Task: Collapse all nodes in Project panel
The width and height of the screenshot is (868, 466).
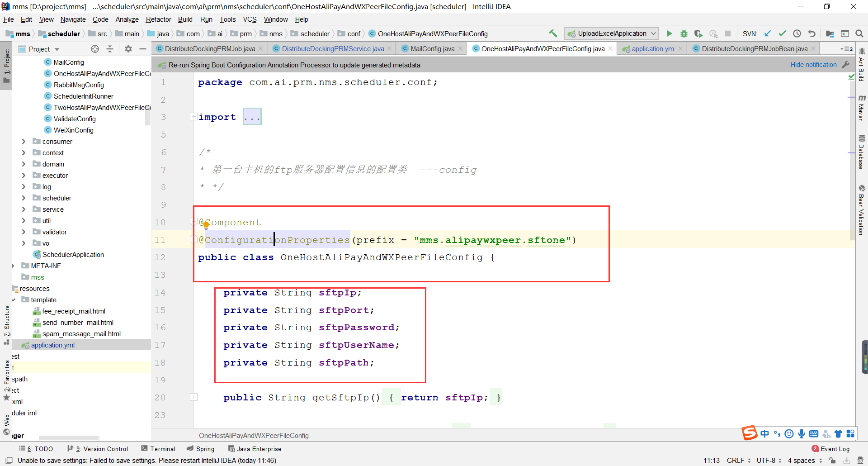Action: 110,49
